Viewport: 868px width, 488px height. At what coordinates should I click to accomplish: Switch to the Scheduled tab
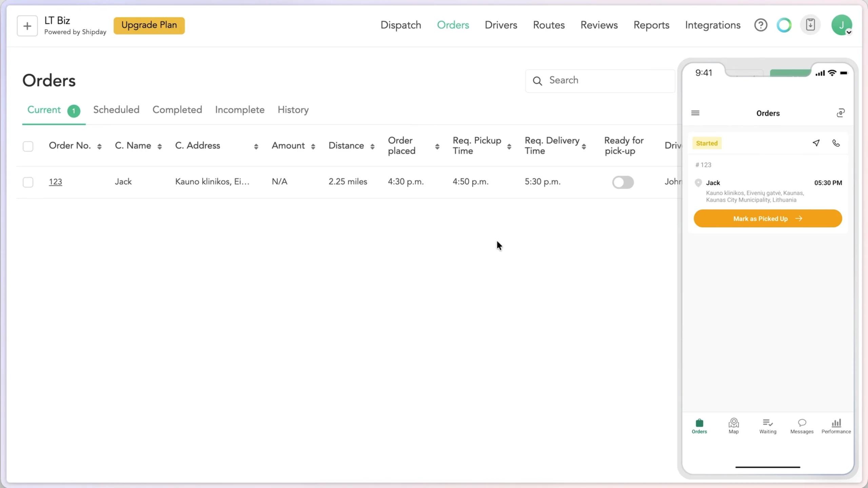116,109
